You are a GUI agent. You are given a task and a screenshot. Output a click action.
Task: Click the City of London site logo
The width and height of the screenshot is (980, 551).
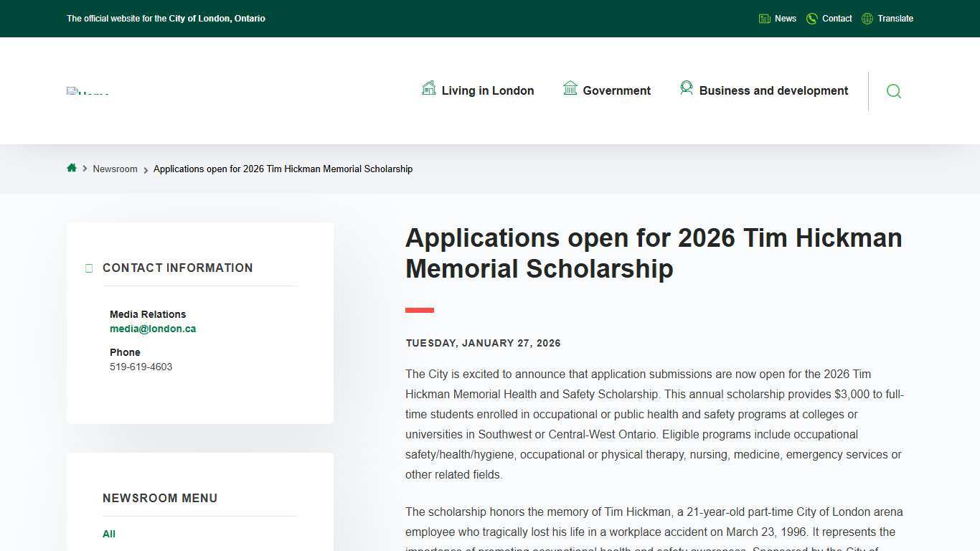click(x=88, y=90)
